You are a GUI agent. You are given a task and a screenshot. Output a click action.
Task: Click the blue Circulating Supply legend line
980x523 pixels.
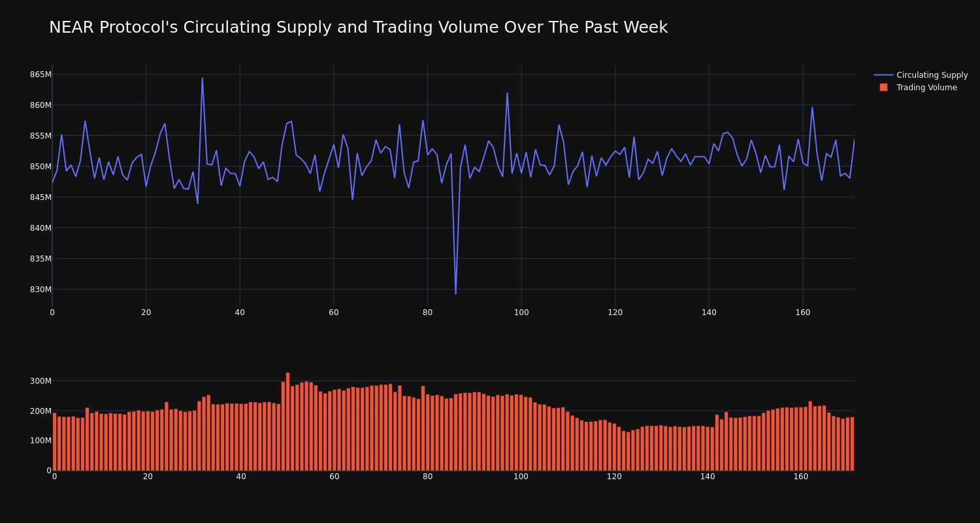click(883, 75)
